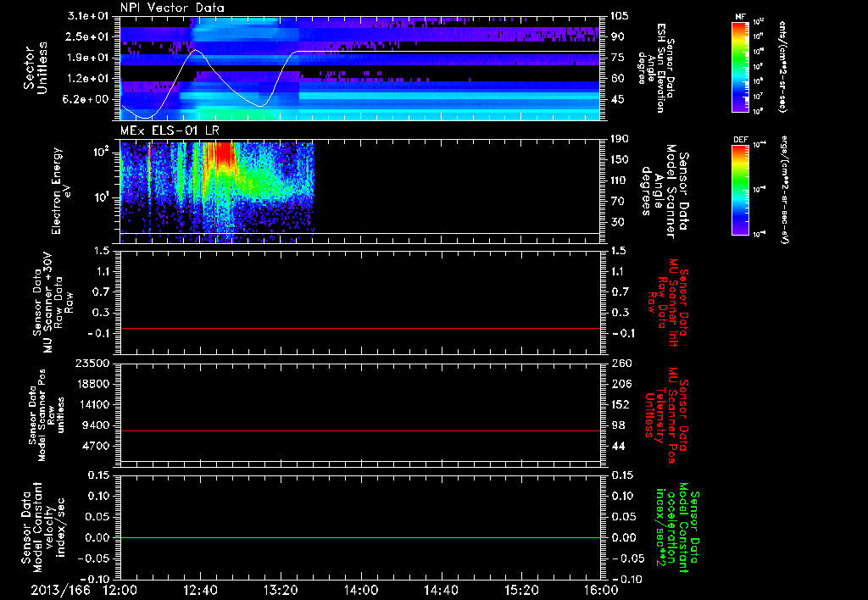
Task: Click the red high-flux region in ELS spectrogram
Action: [x=224, y=154]
